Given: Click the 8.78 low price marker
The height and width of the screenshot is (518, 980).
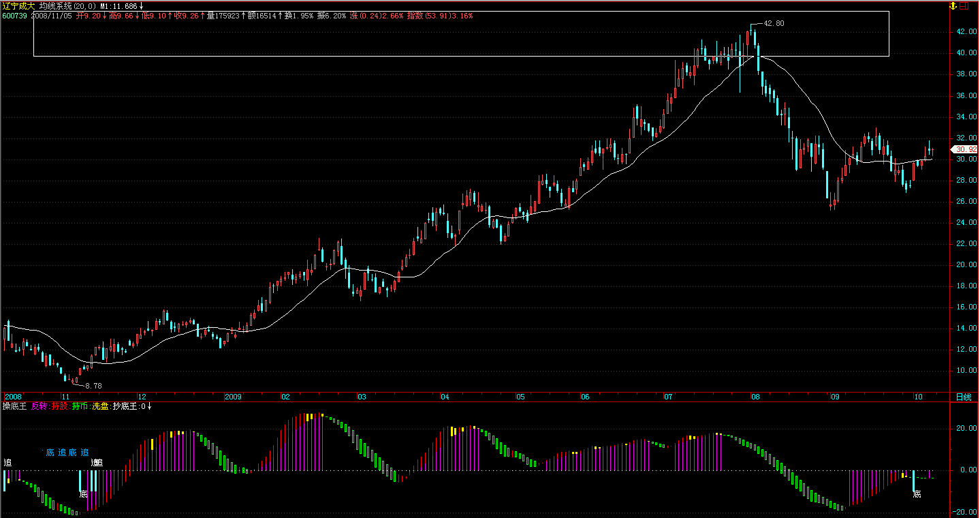Looking at the screenshot, I should (x=93, y=386).
